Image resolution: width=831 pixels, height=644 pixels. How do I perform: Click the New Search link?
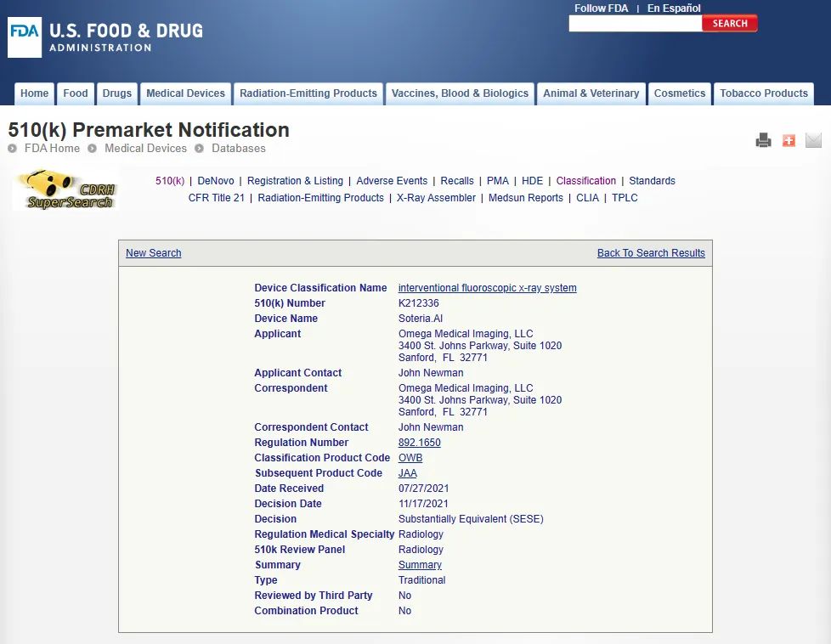click(x=153, y=253)
